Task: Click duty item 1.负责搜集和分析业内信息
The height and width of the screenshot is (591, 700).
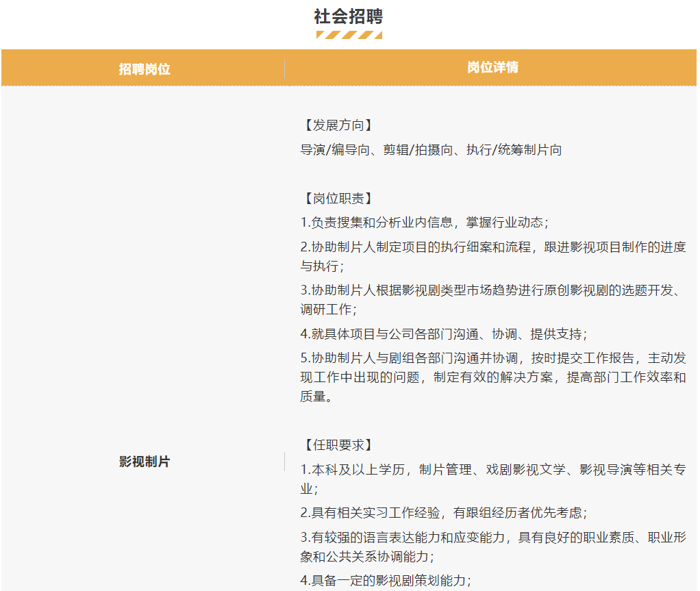Action: [424, 223]
